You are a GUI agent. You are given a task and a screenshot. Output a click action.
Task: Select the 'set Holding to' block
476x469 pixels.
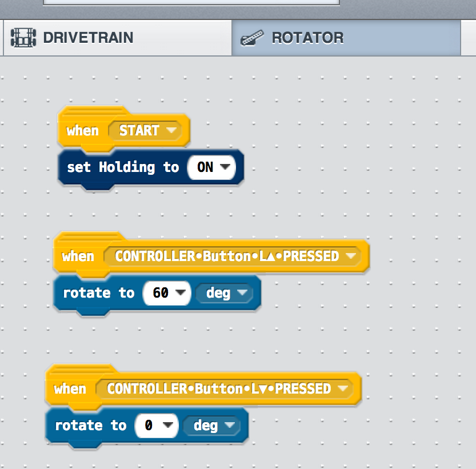123,167
